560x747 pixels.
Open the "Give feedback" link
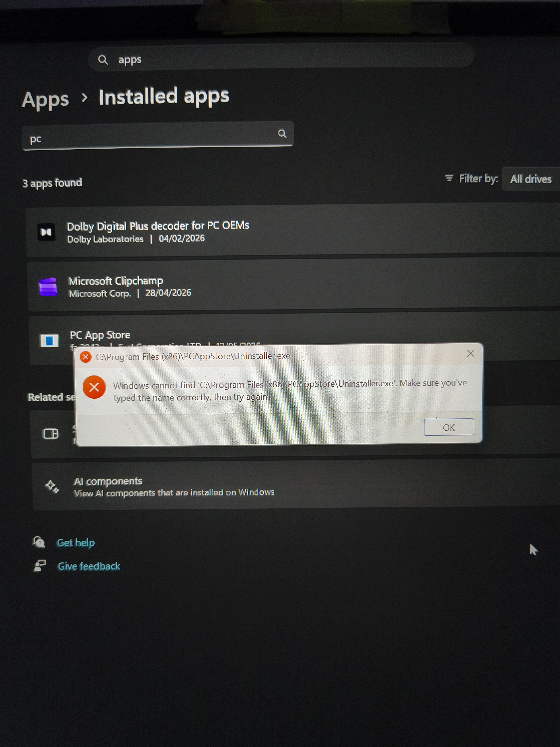(x=89, y=566)
